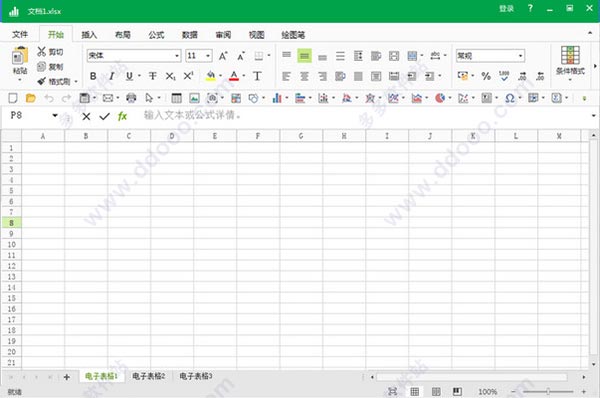
Task: Click the fx insert function icon
Action: pyautogui.click(x=122, y=116)
